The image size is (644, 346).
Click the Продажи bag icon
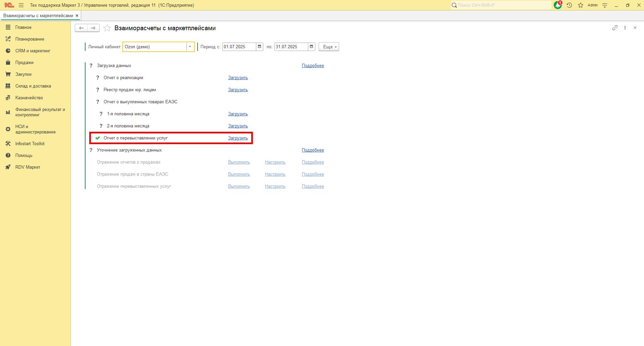pos(8,62)
